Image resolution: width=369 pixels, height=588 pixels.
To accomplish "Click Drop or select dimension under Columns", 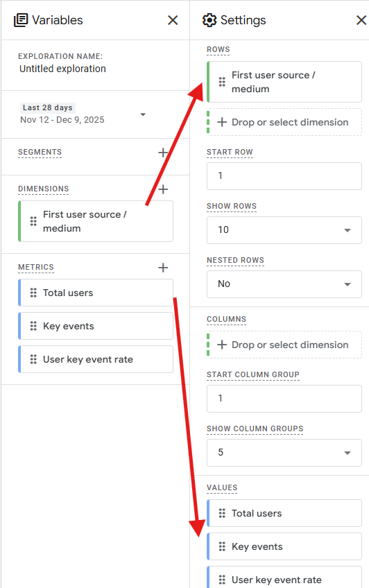I will 284,345.
